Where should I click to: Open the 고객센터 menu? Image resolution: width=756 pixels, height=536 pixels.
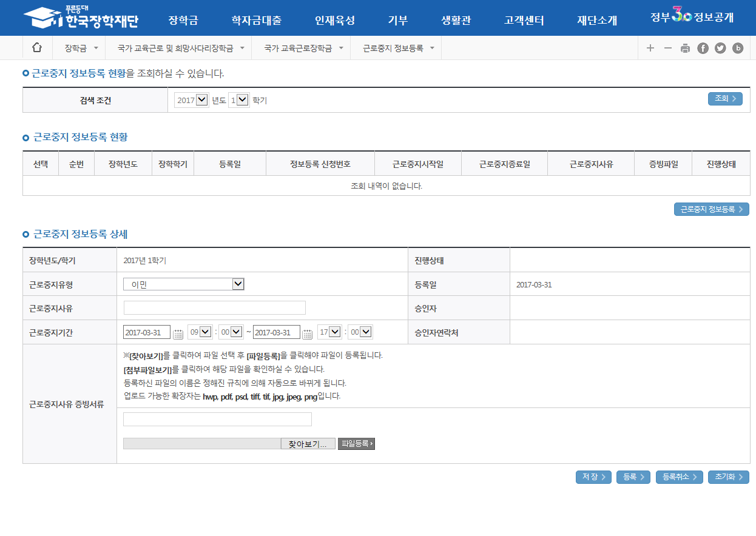[524, 20]
